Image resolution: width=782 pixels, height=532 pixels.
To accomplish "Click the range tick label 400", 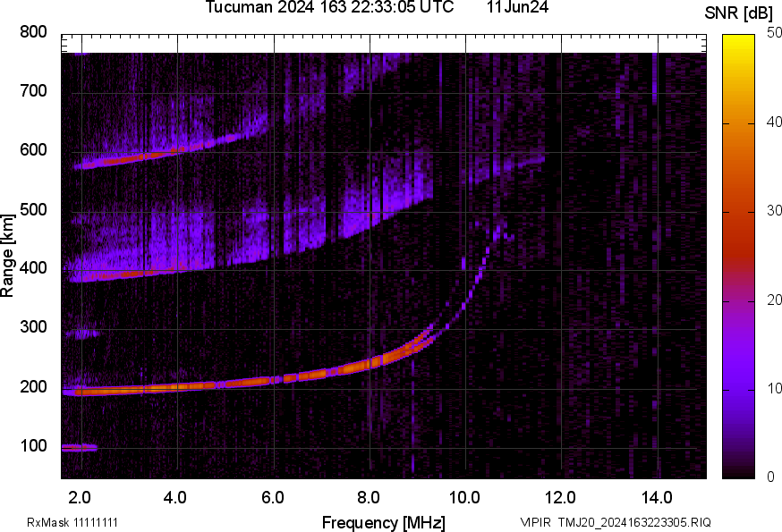I will pos(33,267).
